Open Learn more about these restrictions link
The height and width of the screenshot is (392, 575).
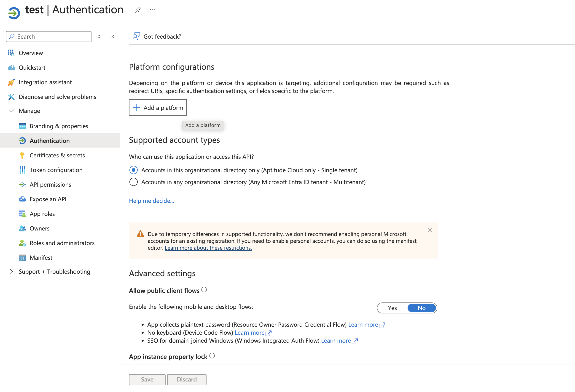point(208,248)
